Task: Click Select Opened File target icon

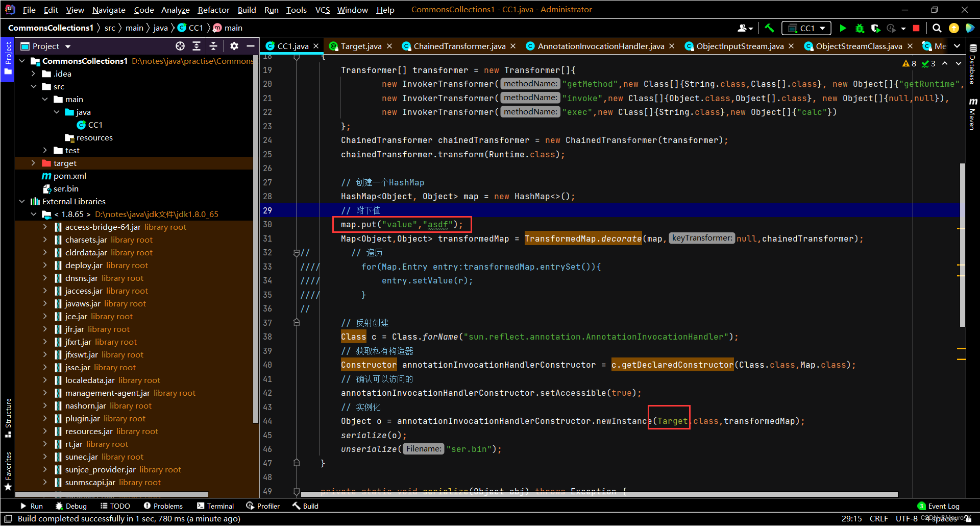Action: (180, 46)
